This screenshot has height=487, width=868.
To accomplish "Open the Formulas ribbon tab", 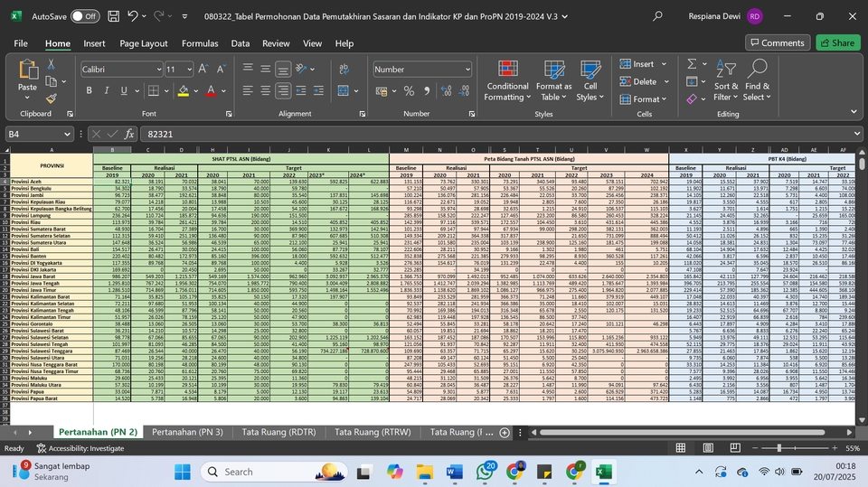I will point(199,43).
